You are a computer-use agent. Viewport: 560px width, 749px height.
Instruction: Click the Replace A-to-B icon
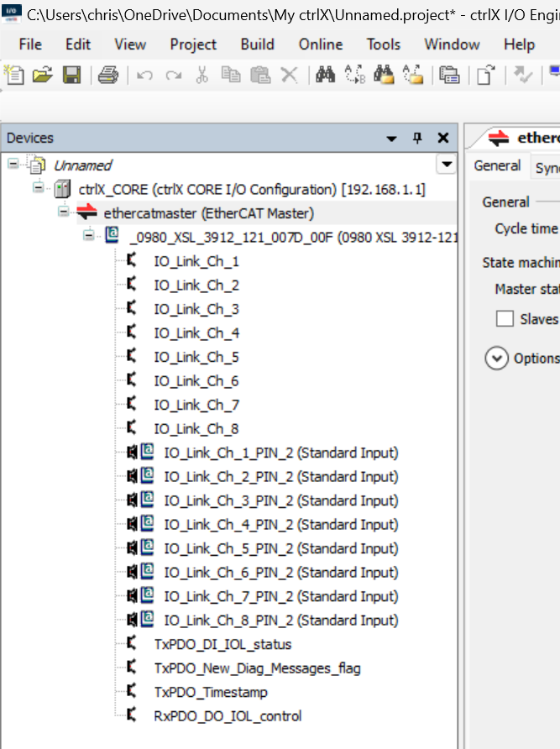point(355,75)
